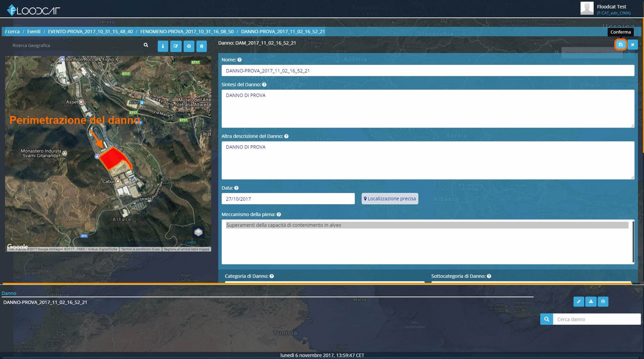This screenshot has height=359, width=644.
Task: Click the F-CAT_edit_CIMA role label
Action: [614, 13]
